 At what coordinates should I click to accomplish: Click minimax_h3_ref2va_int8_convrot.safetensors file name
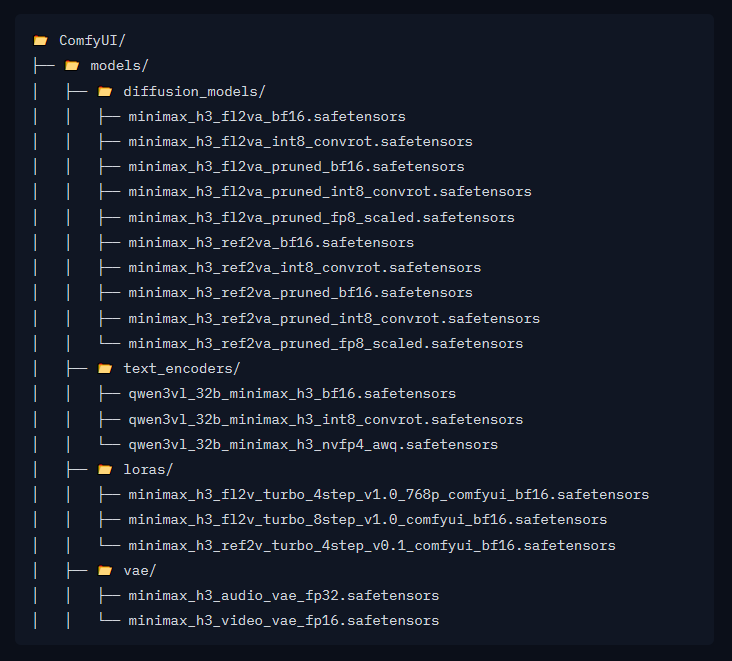pos(305,268)
